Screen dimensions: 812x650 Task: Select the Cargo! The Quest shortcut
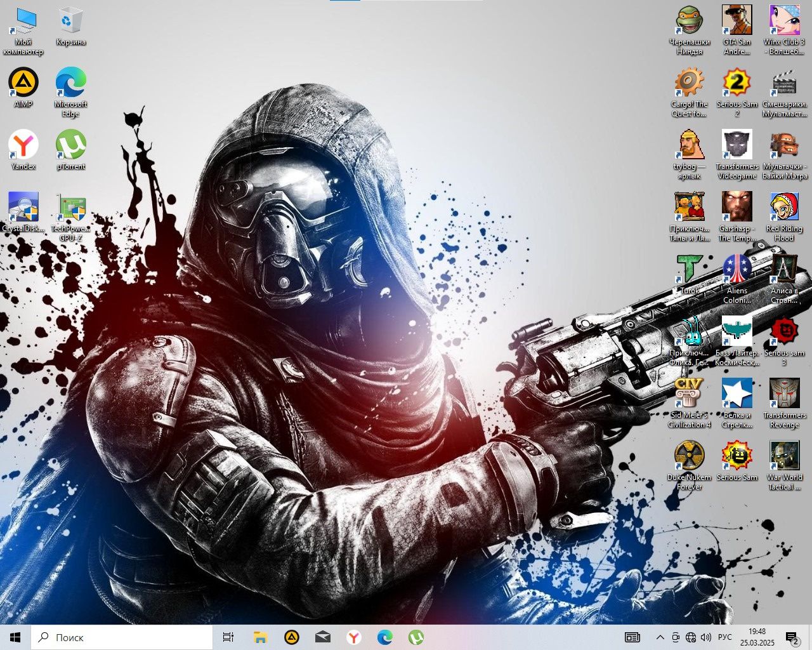tap(690, 93)
